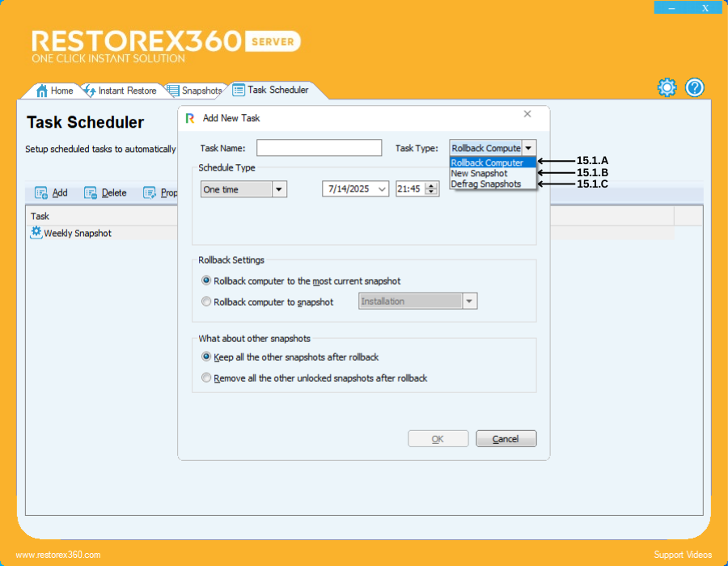Click the Task Scheduler tab icon

click(239, 90)
